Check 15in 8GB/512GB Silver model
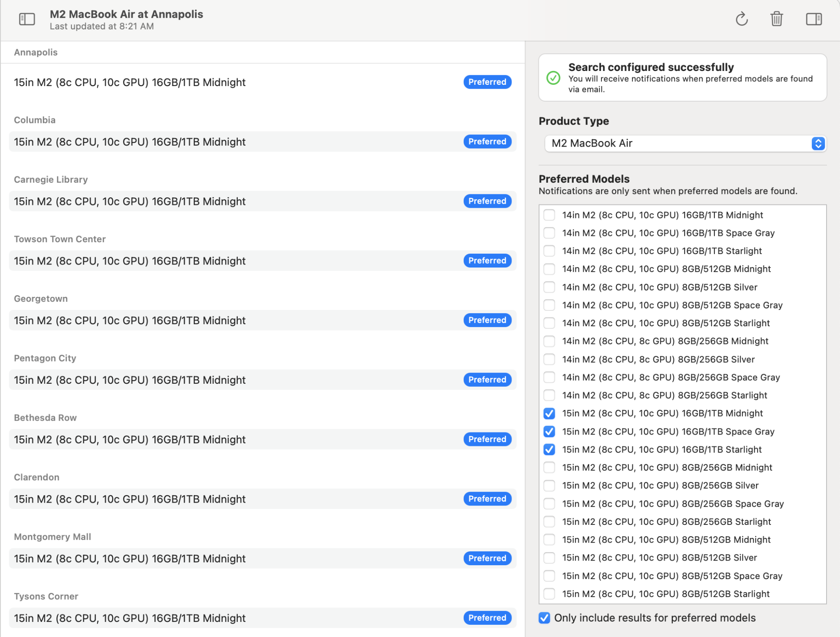 point(549,558)
